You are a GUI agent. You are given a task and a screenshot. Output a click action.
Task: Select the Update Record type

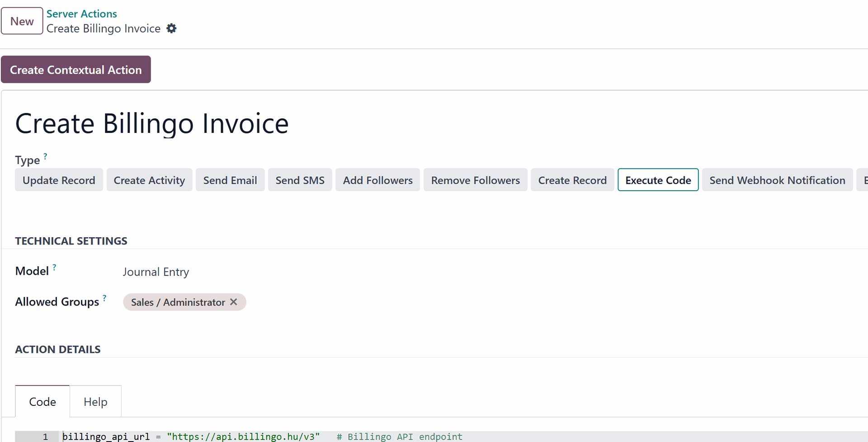(x=59, y=180)
